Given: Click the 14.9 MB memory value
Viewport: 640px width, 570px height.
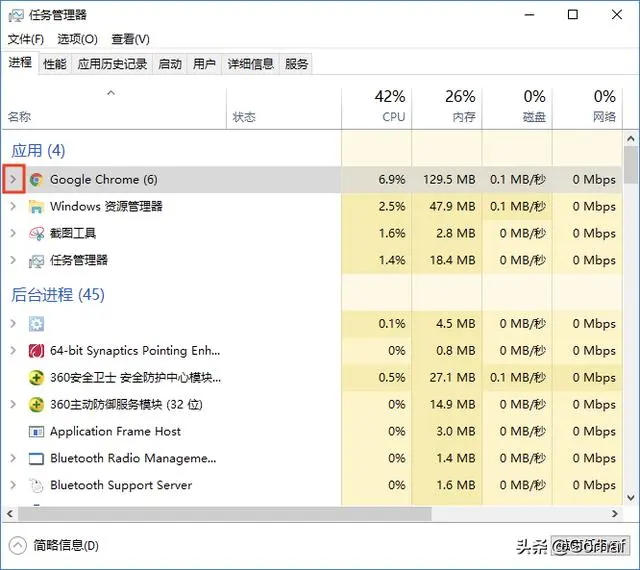Looking at the screenshot, I should tap(452, 405).
